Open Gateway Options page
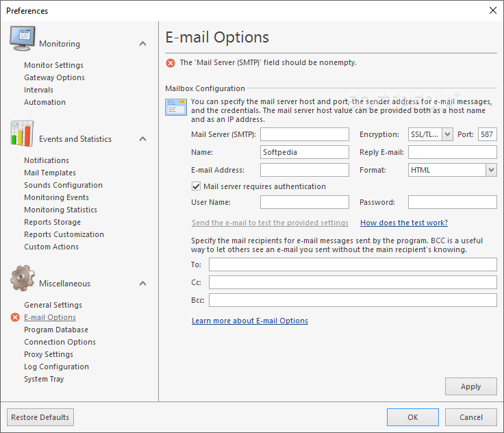504x433 pixels. pos(54,77)
